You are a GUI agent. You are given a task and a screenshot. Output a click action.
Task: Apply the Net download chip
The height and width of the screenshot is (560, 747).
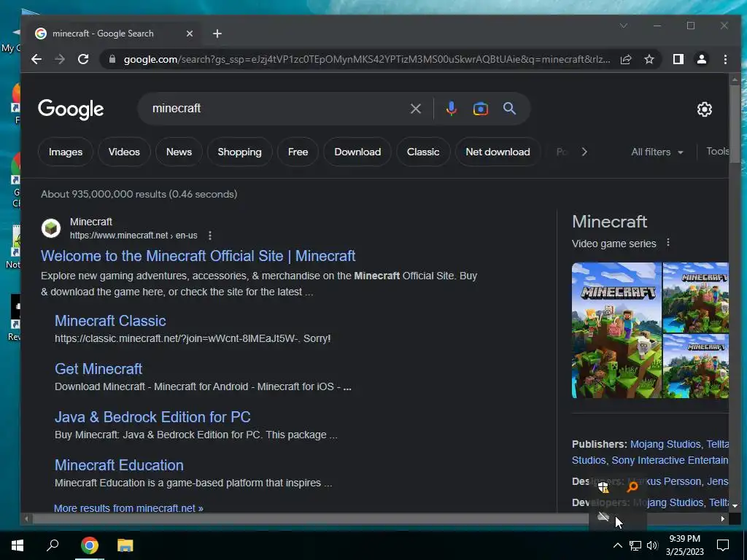(498, 152)
